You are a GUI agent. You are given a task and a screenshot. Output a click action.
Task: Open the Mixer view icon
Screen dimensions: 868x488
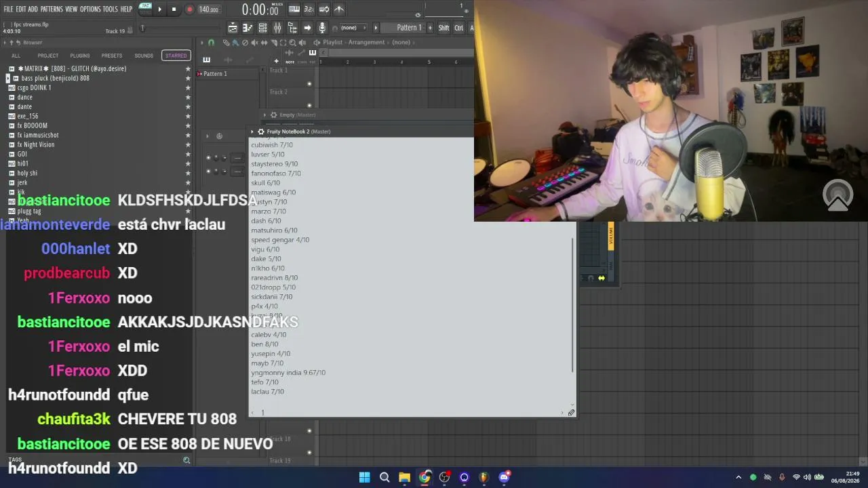277,28
